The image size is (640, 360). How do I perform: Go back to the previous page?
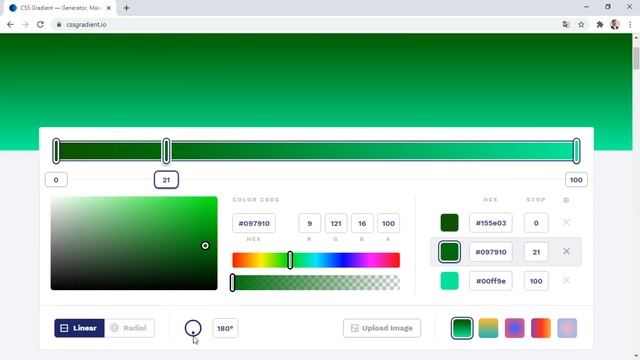[x=10, y=24]
